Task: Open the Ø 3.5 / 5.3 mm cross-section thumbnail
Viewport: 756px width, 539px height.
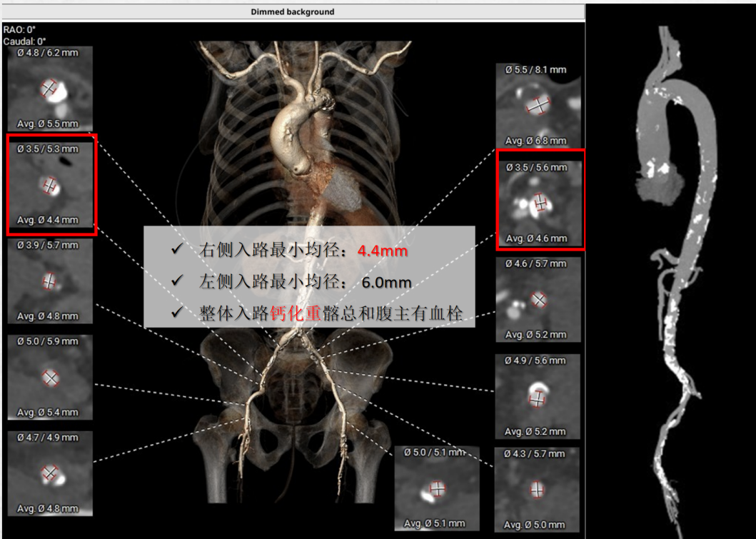Action: (x=50, y=185)
